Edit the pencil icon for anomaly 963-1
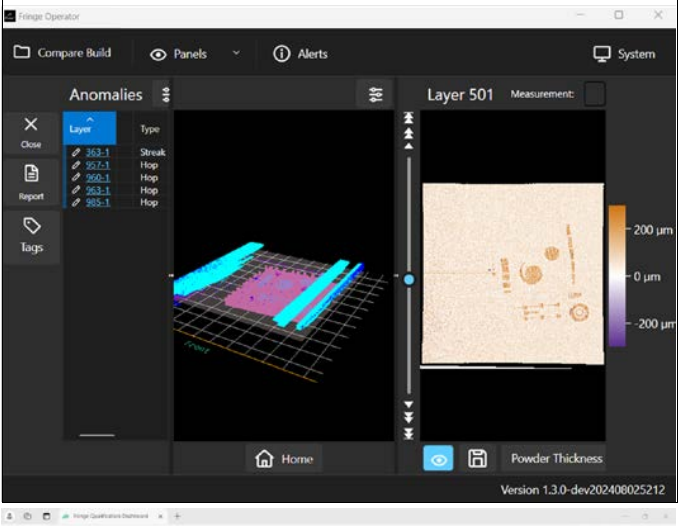The width and height of the screenshot is (680, 526). click(76, 190)
